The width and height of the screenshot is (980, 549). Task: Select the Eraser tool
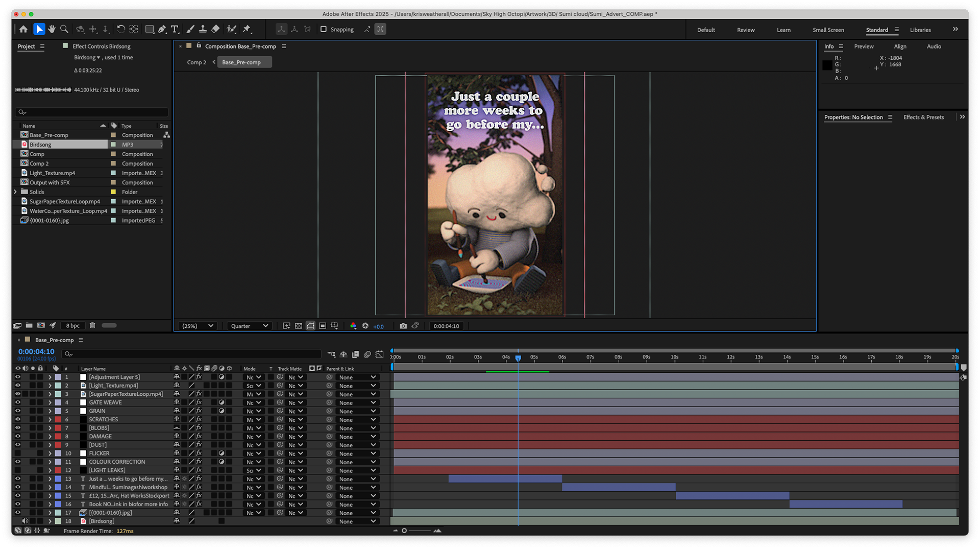point(215,29)
